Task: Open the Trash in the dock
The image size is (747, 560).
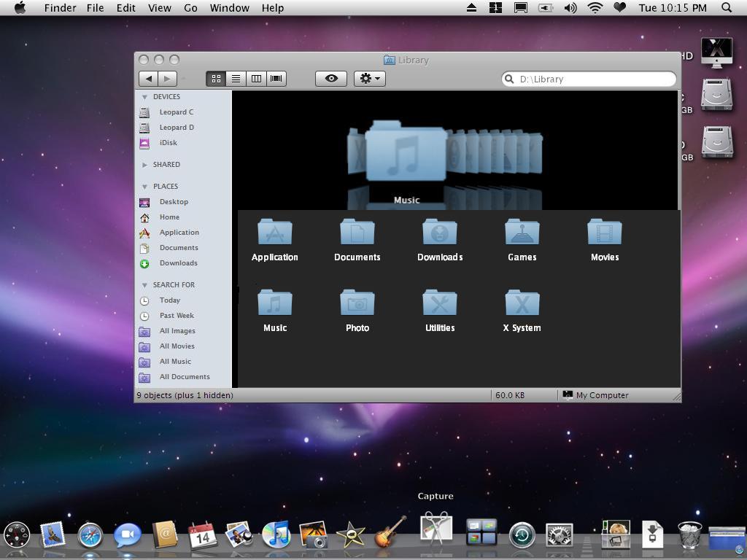Action: click(690, 535)
